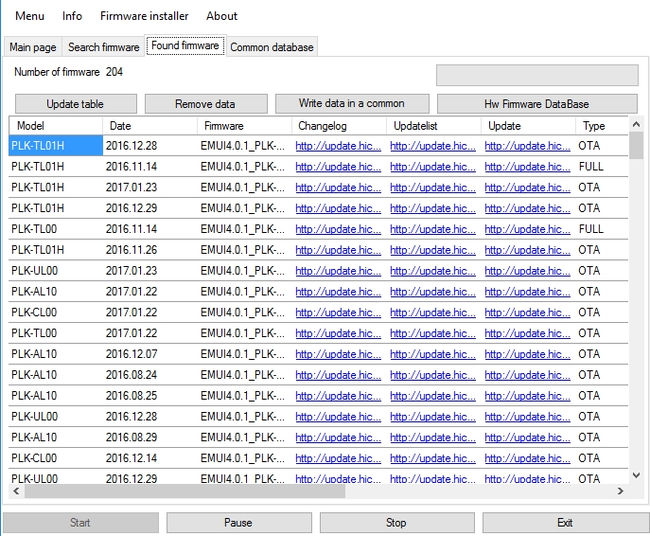
Task: Sort table by the Date column header
Action: [x=148, y=126]
